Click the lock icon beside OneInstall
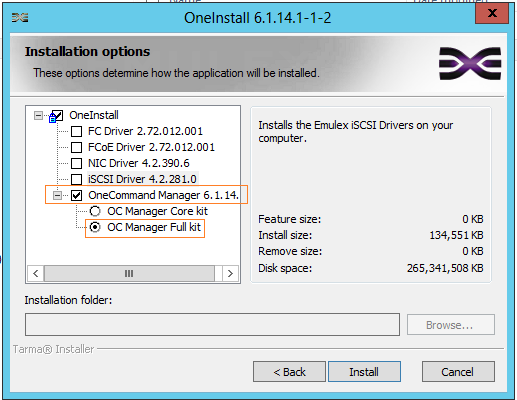The image size is (517, 400). pyautogui.click(x=52, y=118)
